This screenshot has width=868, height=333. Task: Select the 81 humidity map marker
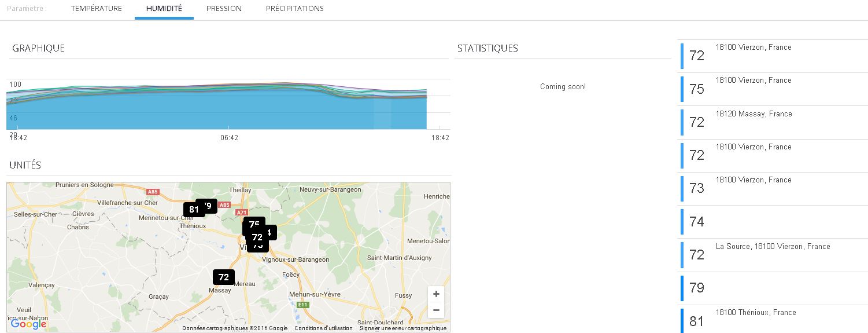pos(193,210)
